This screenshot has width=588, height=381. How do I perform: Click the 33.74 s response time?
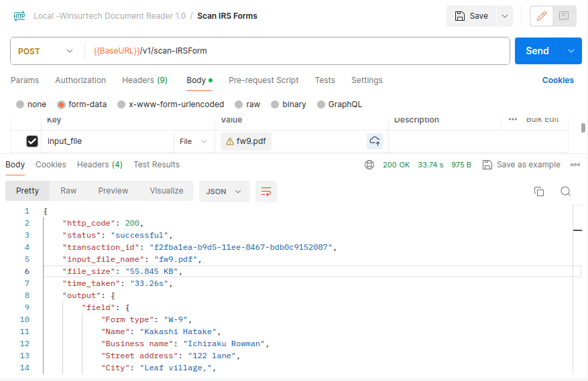430,165
